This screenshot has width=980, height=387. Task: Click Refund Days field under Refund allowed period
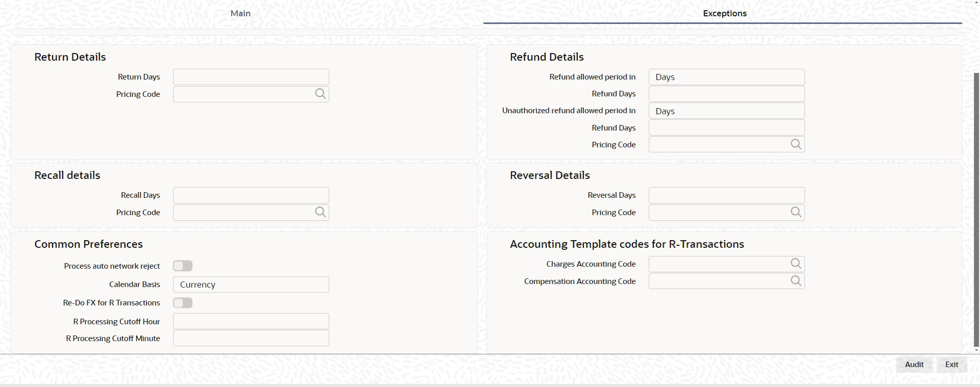pyautogui.click(x=726, y=94)
